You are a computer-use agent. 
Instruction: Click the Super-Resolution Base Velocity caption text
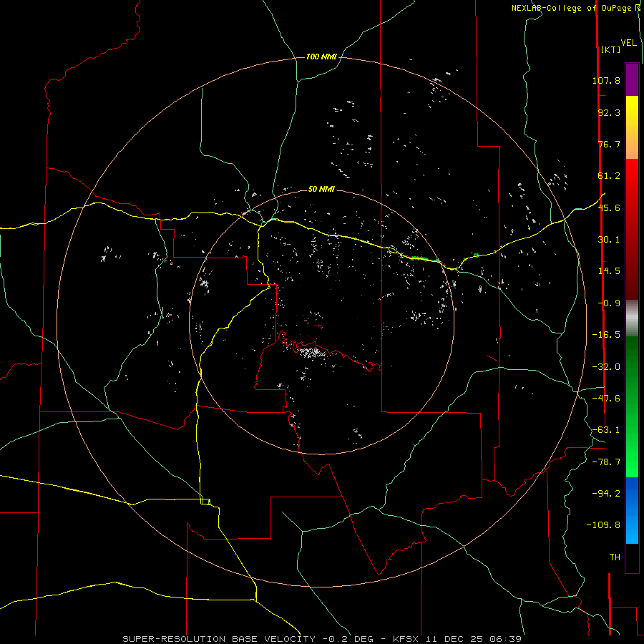[322, 639]
